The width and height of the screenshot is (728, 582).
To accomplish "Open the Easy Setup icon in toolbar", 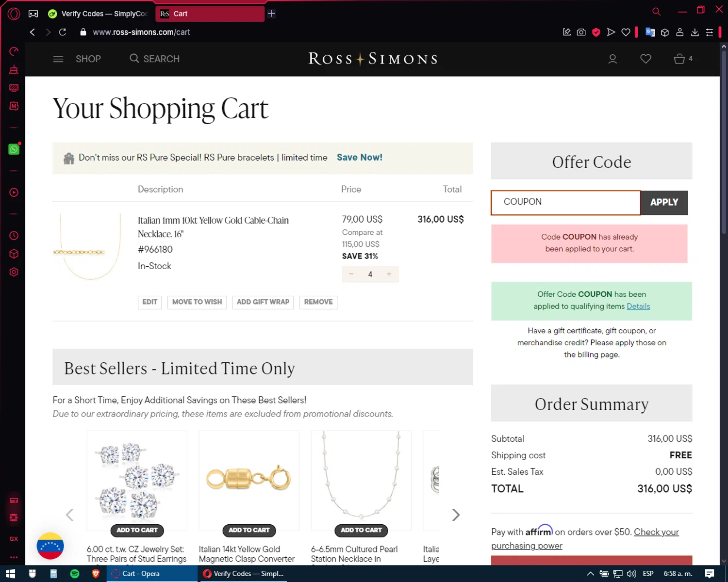I will tap(710, 32).
